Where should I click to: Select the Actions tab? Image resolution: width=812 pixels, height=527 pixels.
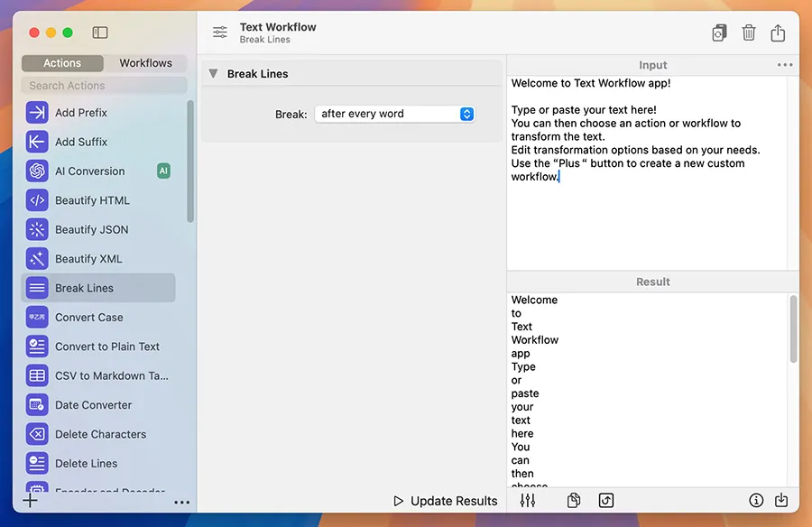62,63
